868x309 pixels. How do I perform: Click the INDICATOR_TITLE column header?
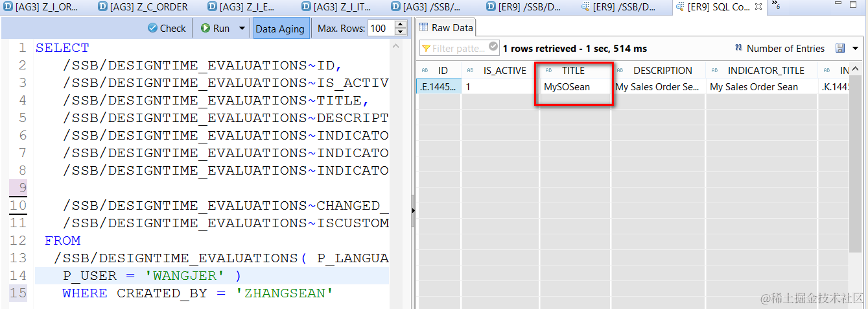tap(761, 70)
